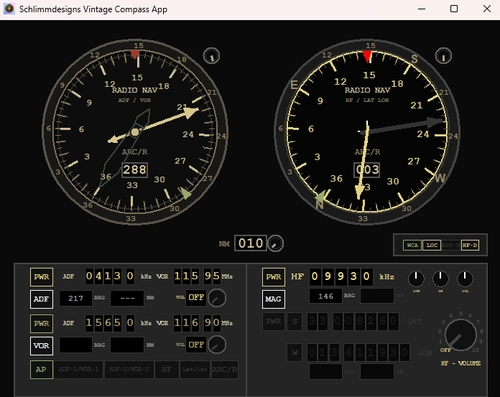
Task: Click the RADIO NAV ADF / VOR label
Action: pos(135,94)
